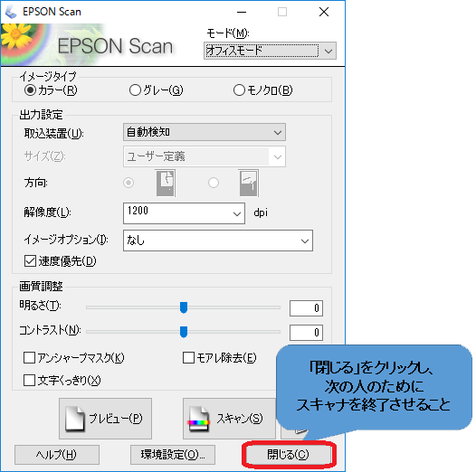Image resolution: width=476 pixels, height=472 pixels.
Task: Click the blank page icon on Preview button
Action: [x=74, y=419]
